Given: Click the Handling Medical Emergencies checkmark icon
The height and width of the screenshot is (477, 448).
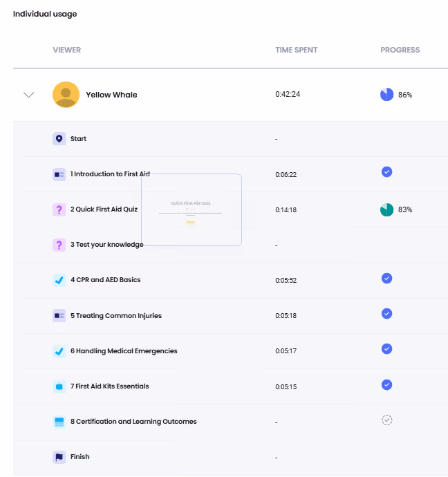Looking at the screenshot, I should 59,351.
